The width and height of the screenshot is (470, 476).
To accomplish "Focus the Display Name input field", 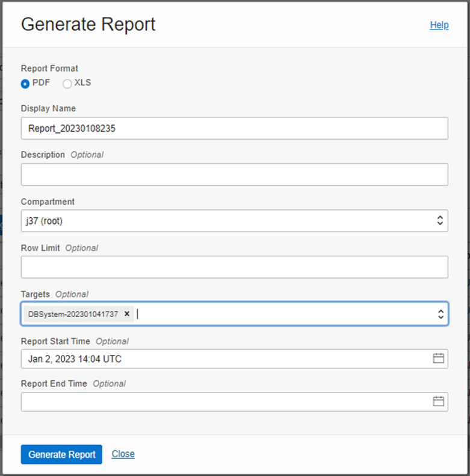I will pos(234,128).
